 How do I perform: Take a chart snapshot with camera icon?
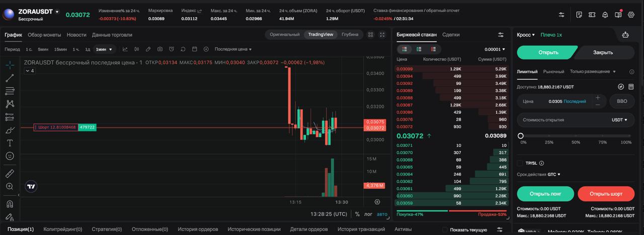coord(160,49)
